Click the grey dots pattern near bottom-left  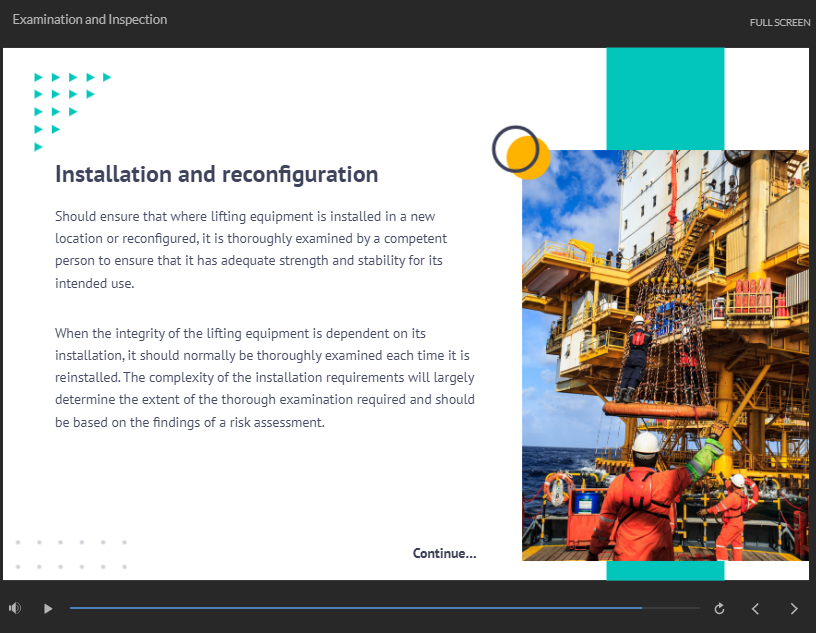tap(70, 554)
